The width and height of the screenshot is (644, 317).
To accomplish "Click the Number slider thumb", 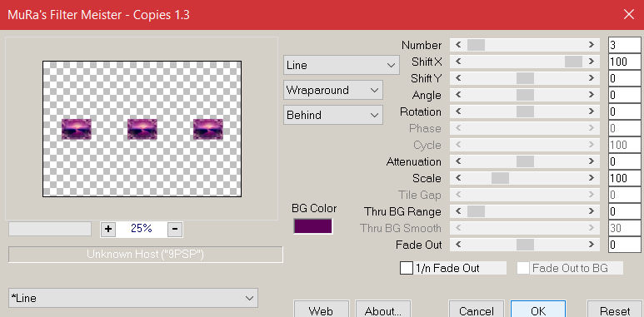I will coord(476,45).
